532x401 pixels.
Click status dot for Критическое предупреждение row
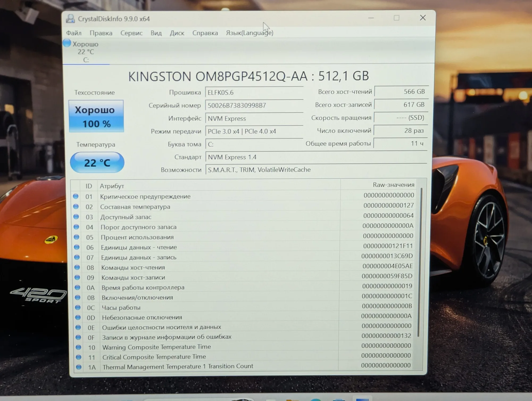tap(76, 196)
